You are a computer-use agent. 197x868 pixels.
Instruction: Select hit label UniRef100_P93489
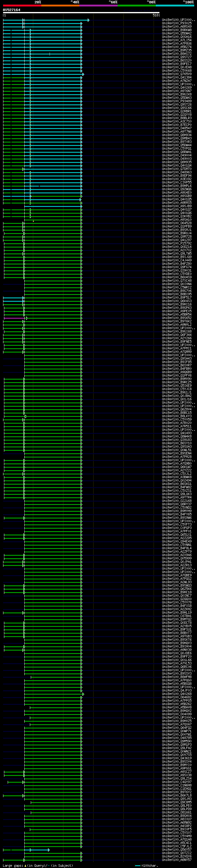(x=177, y=101)
